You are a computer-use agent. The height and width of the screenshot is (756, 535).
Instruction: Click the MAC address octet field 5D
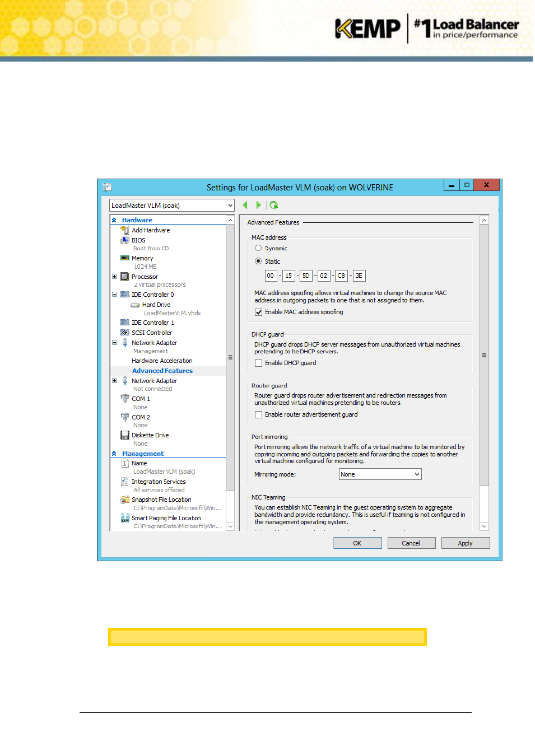[x=306, y=276]
